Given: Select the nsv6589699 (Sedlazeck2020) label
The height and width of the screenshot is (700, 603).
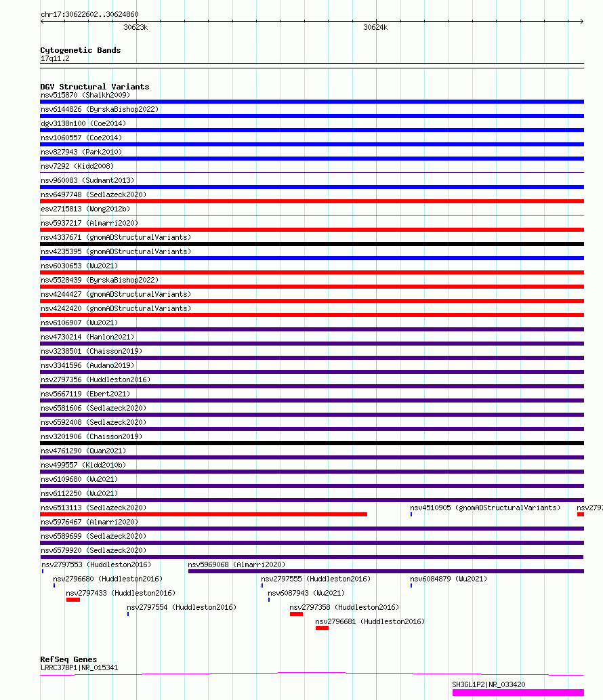Looking at the screenshot, I should (x=93, y=537).
